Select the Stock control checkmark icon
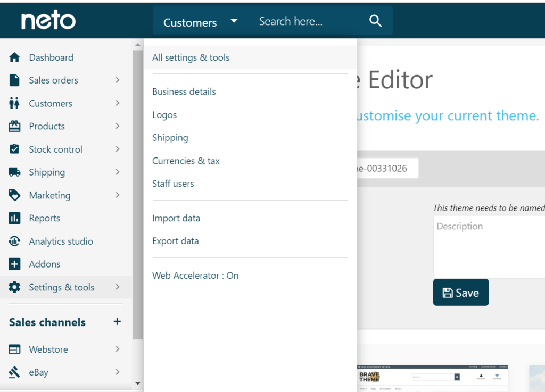Image resolution: width=545 pixels, height=392 pixels. pos(14,149)
